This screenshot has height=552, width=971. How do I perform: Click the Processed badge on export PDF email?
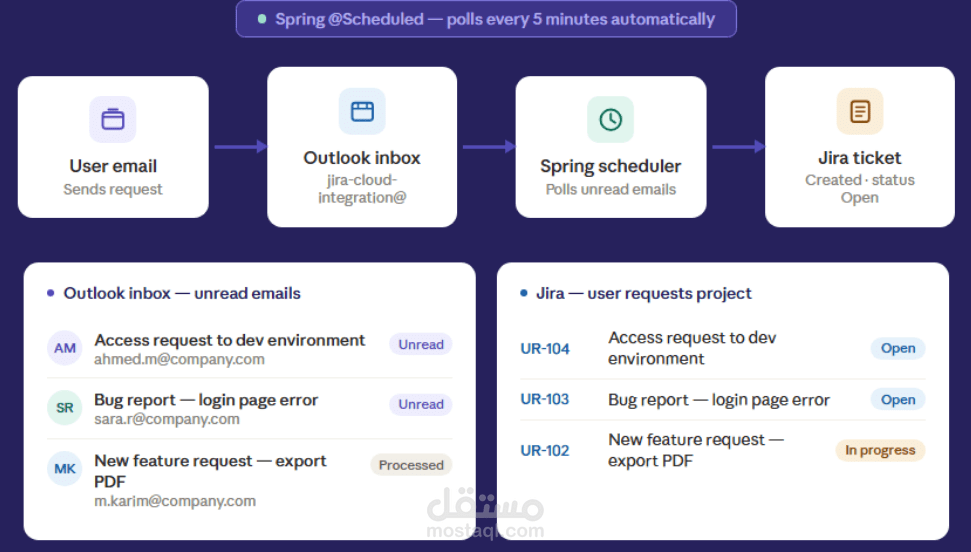point(411,465)
